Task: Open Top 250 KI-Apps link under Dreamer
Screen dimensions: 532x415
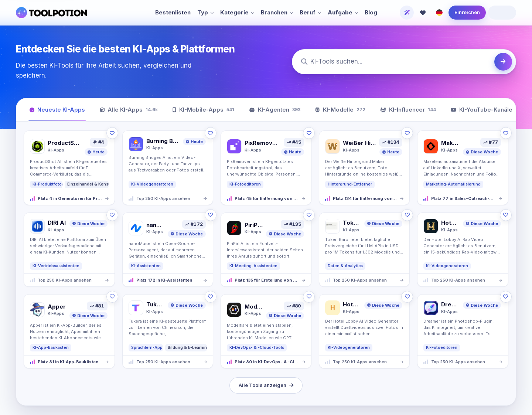Action: [463, 362]
